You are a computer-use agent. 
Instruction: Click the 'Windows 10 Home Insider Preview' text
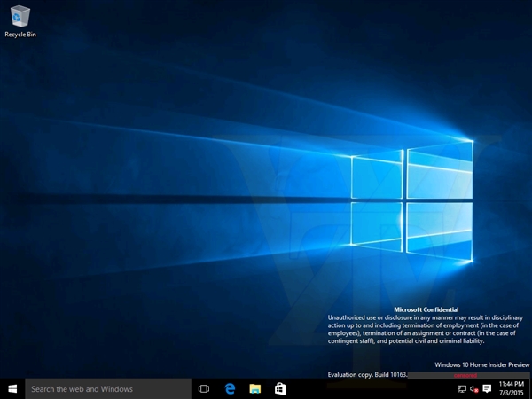(482, 364)
